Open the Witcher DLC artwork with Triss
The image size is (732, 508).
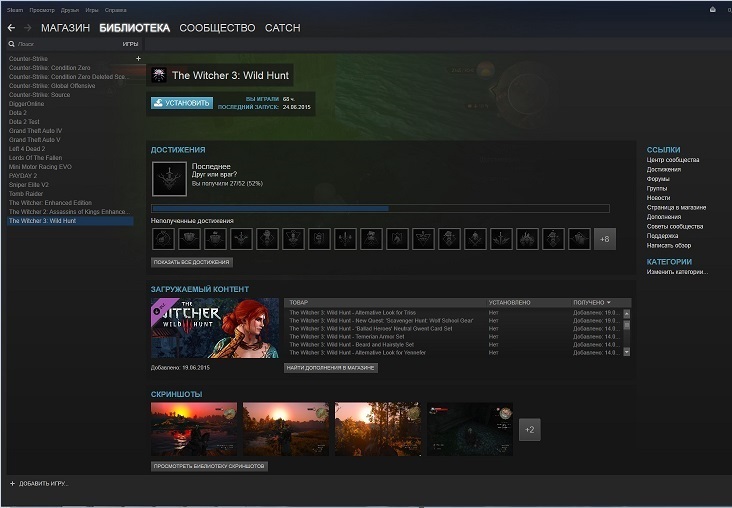(215, 328)
